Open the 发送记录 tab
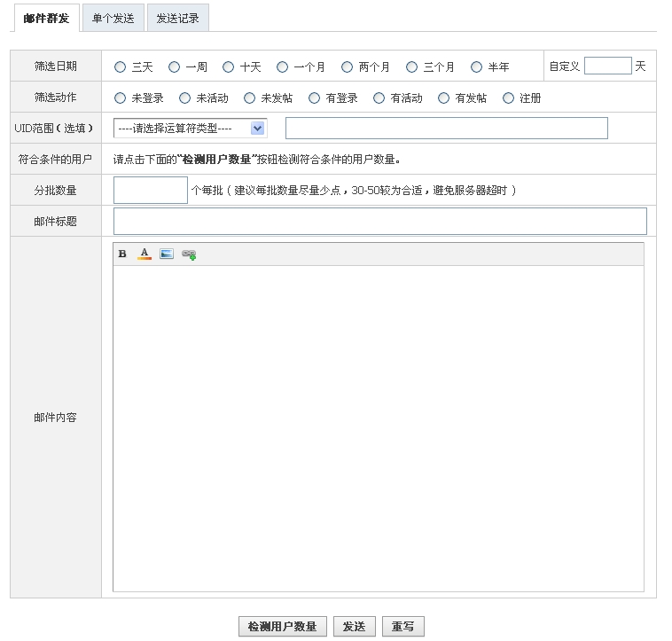 pos(177,19)
